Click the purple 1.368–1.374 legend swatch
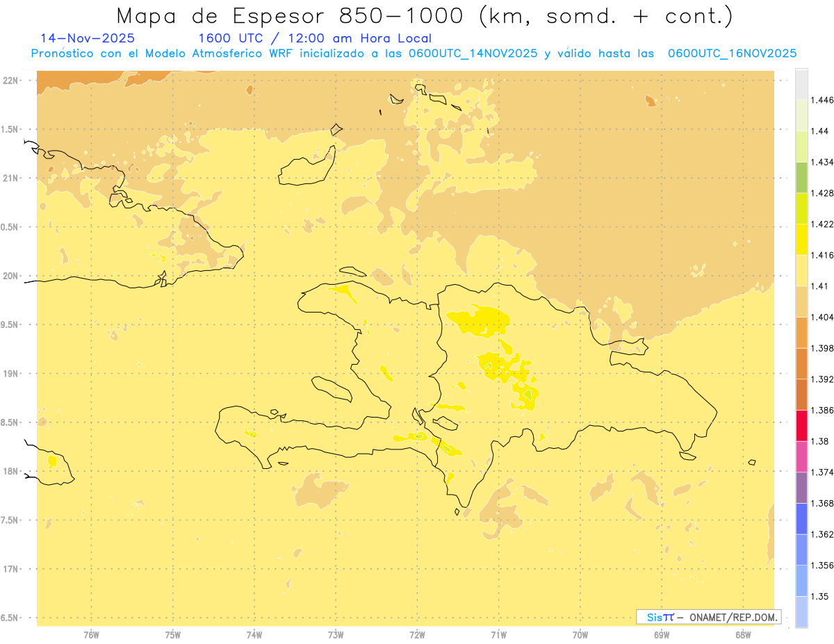This screenshot has height=644, width=834. [x=801, y=488]
